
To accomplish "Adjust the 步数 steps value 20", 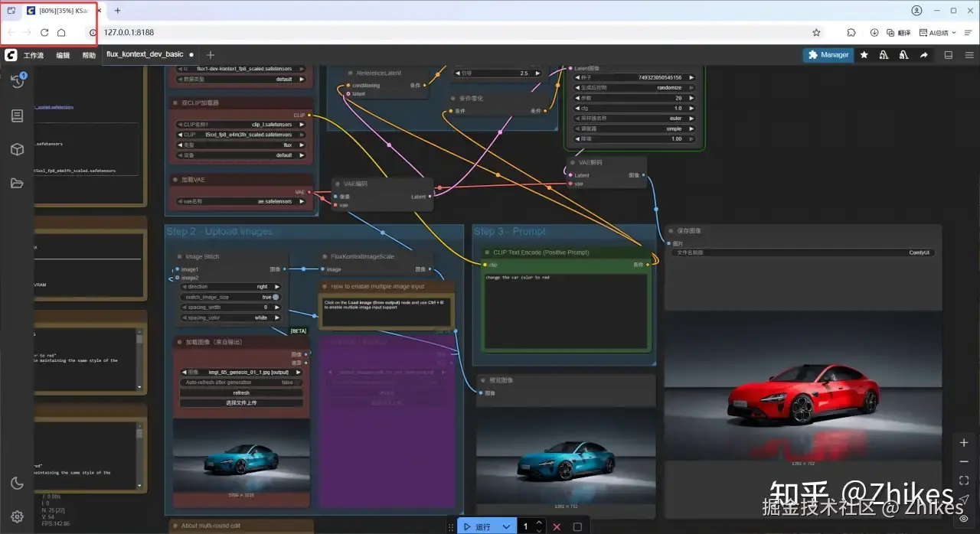I will pos(632,98).
